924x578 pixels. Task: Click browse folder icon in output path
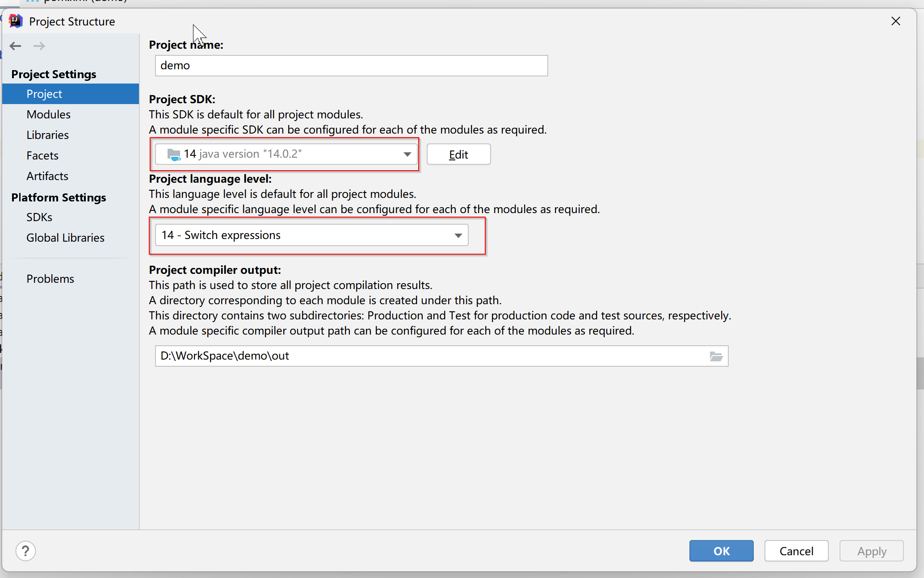click(716, 356)
